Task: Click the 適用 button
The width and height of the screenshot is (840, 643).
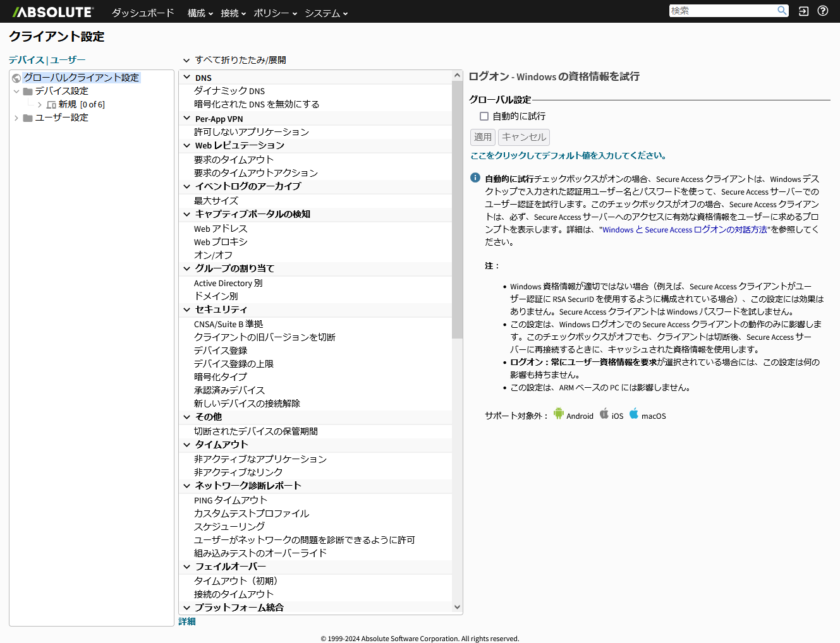Action: [x=483, y=137]
